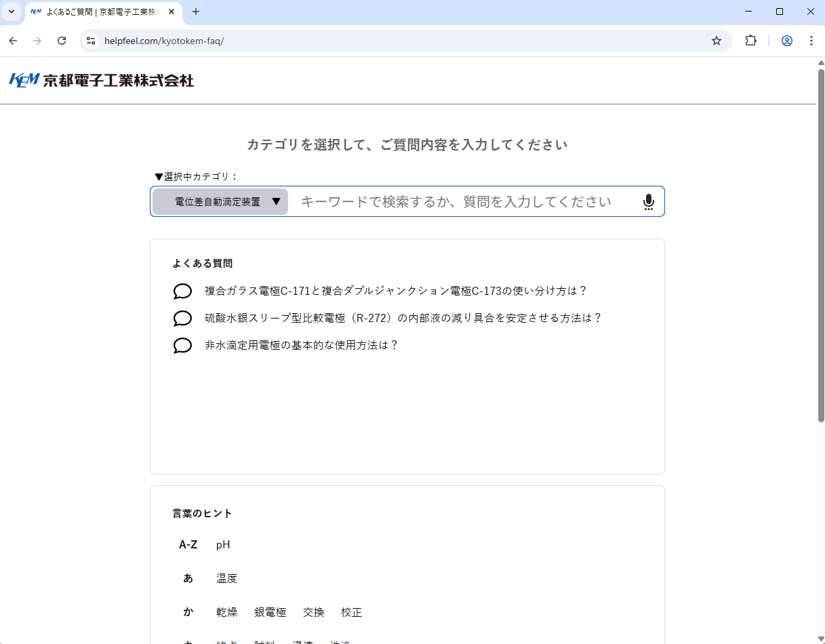View site information icon in address bar
825x644 pixels.
point(92,41)
